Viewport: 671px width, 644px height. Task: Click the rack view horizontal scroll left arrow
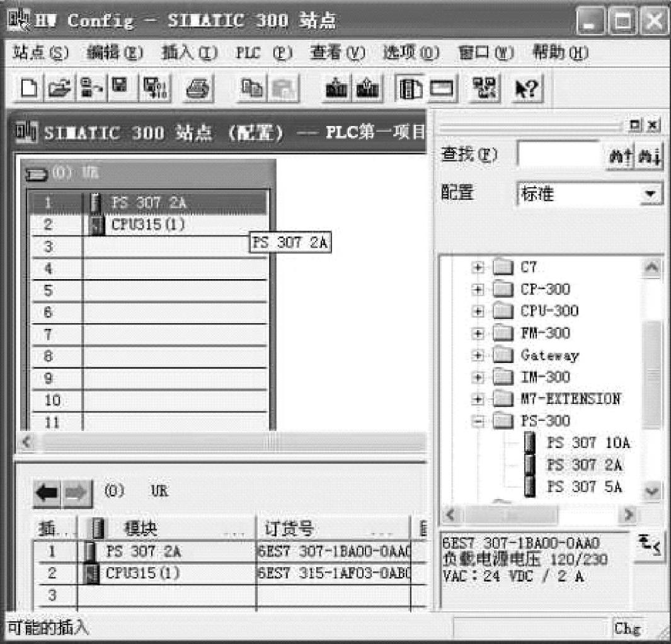tap(26, 442)
